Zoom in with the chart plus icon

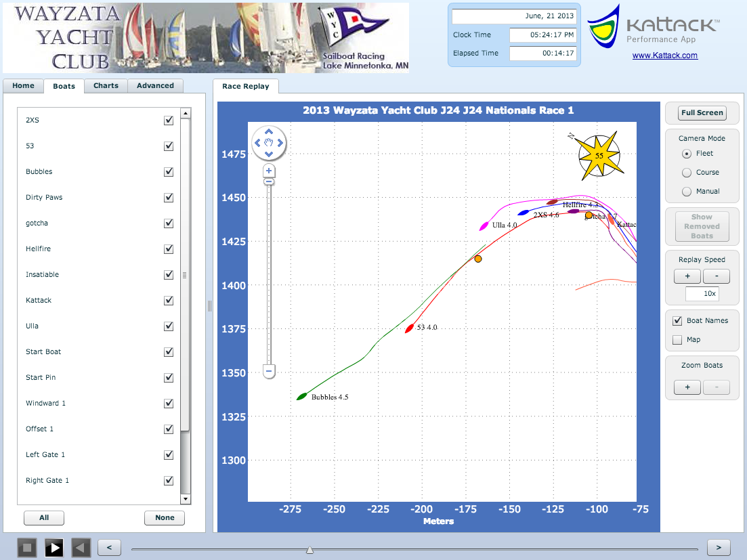click(x=269, y=171)
